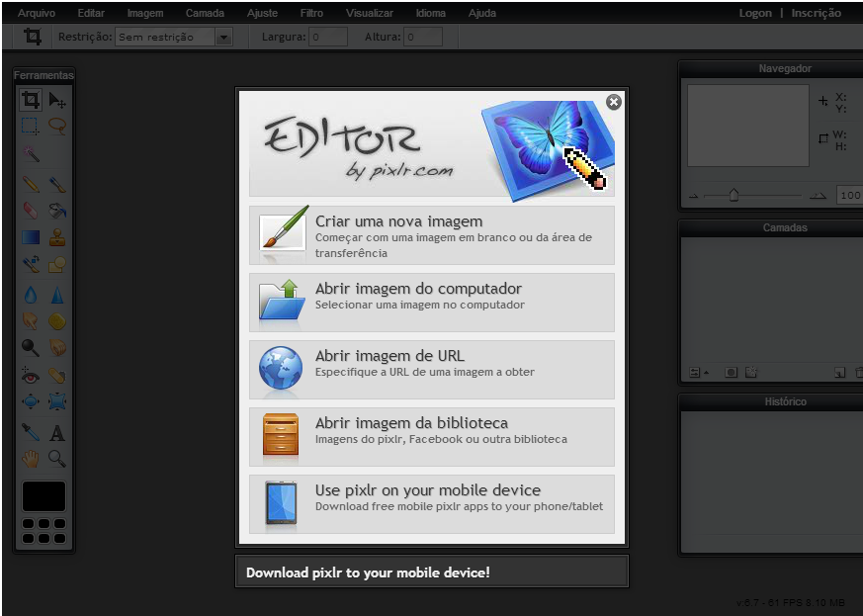Open the Filtro menu
Image resolution: width=863 pixels, height=616 pixels.
pyautogui.click(x=311, y=13)
